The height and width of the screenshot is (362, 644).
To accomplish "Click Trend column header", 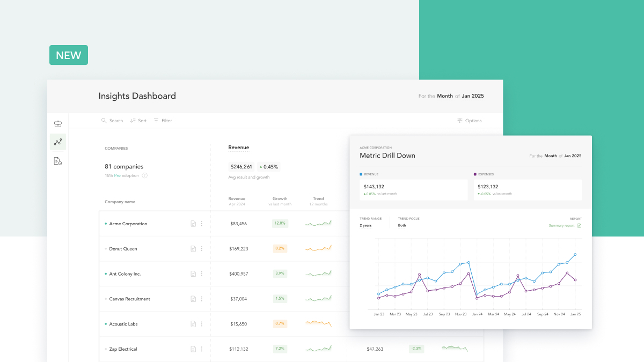I will [x=319, y=198].
